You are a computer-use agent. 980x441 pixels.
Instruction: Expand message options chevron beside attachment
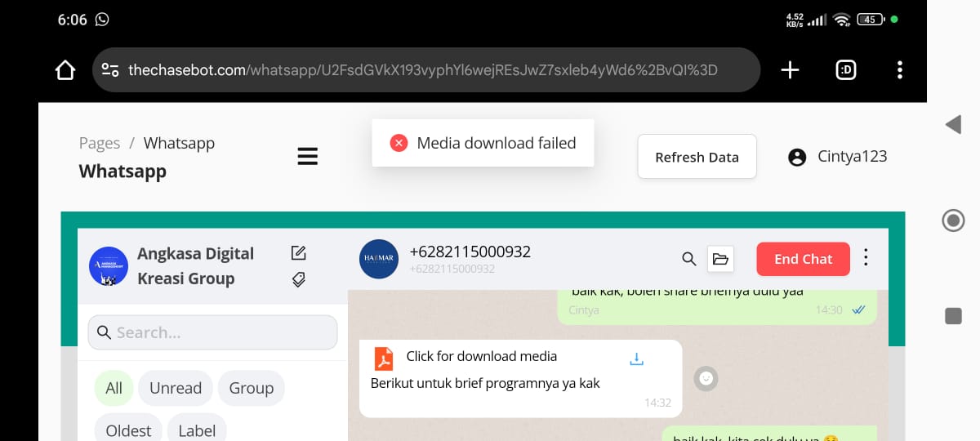(706, 378)
